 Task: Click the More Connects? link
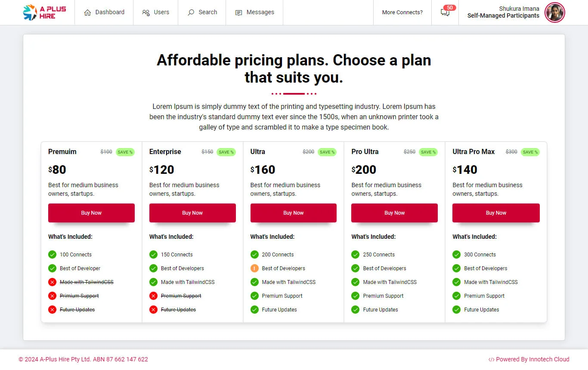402,12
